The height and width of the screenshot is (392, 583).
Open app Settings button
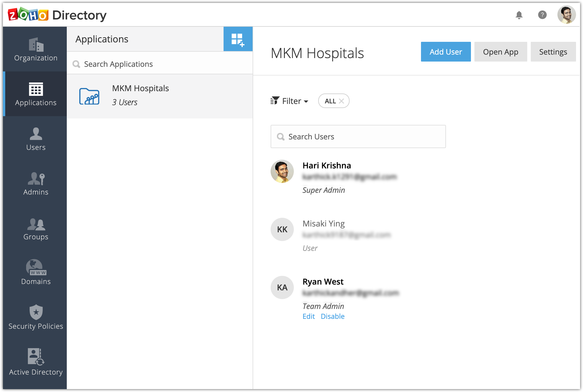pos(553,52)
